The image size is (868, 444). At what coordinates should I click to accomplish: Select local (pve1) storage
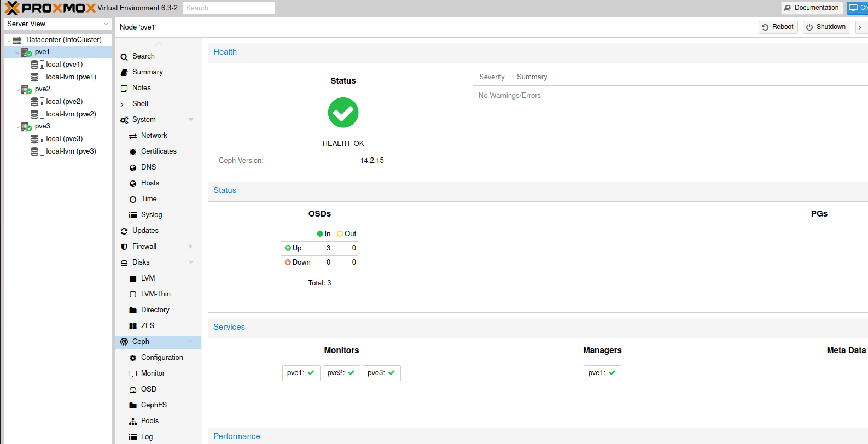pyautogui.click(x=64, y=65)
